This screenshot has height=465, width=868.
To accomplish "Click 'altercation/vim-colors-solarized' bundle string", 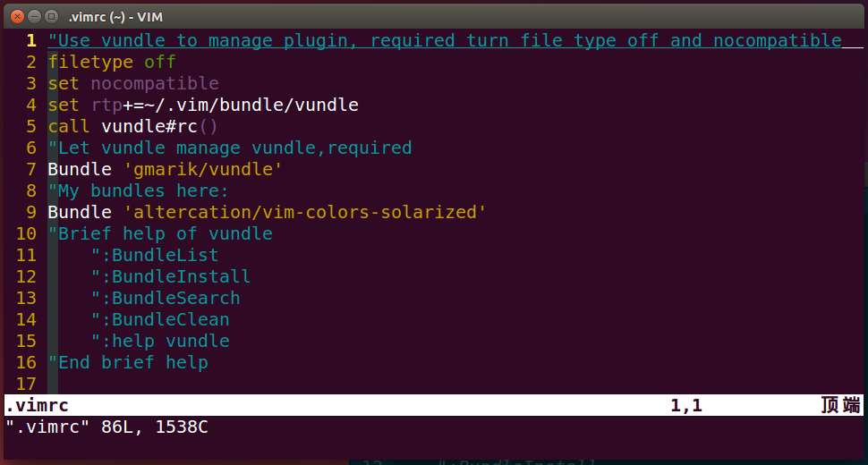I will coord(304,212).
